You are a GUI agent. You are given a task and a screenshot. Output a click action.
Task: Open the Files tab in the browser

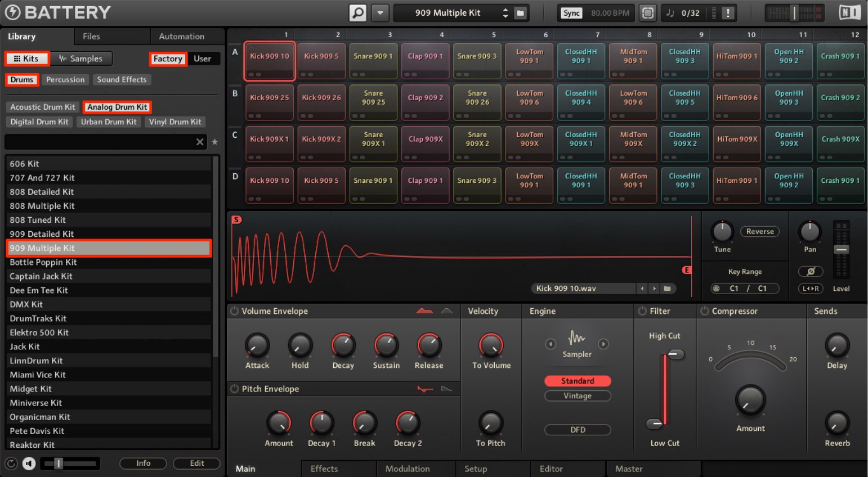pos(91,36)
